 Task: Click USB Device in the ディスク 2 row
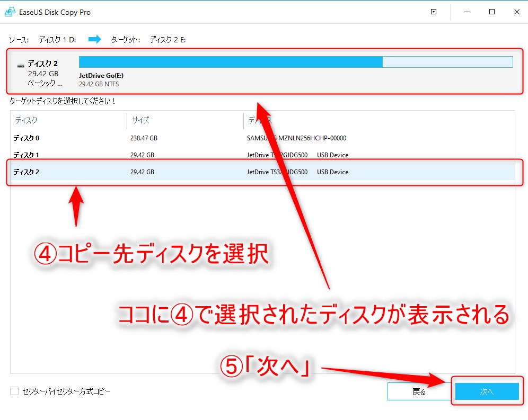(x=333, y=172)
